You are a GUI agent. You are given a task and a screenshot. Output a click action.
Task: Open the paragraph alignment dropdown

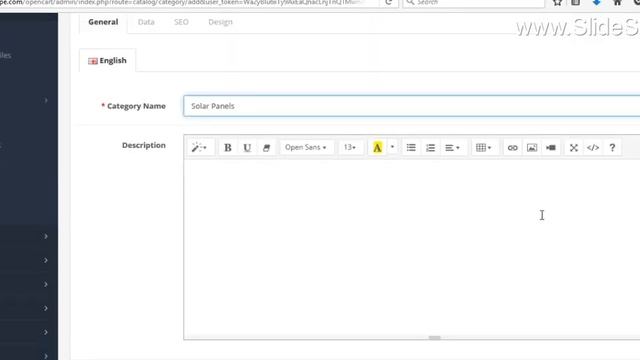point(452,147)
